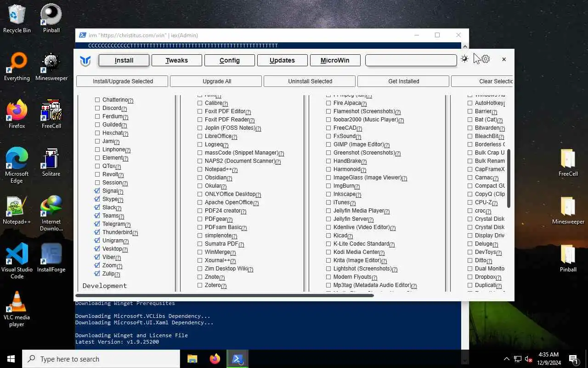Check the LibreOffice checkbox

200,136
